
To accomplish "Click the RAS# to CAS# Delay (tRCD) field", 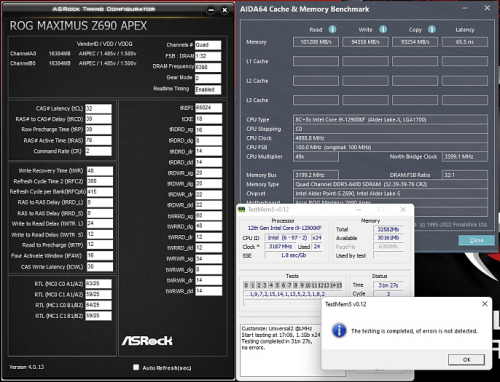I will [x=98, y=119].
